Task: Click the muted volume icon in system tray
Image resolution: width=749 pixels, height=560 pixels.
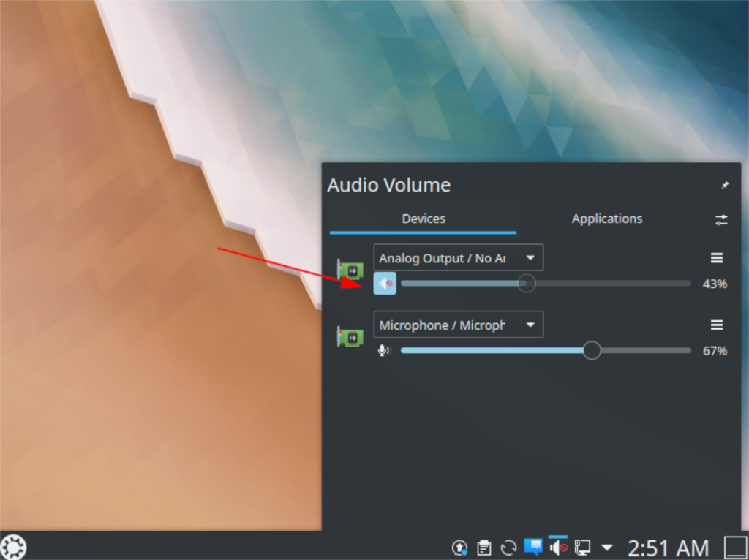Action: pos(557,547)
